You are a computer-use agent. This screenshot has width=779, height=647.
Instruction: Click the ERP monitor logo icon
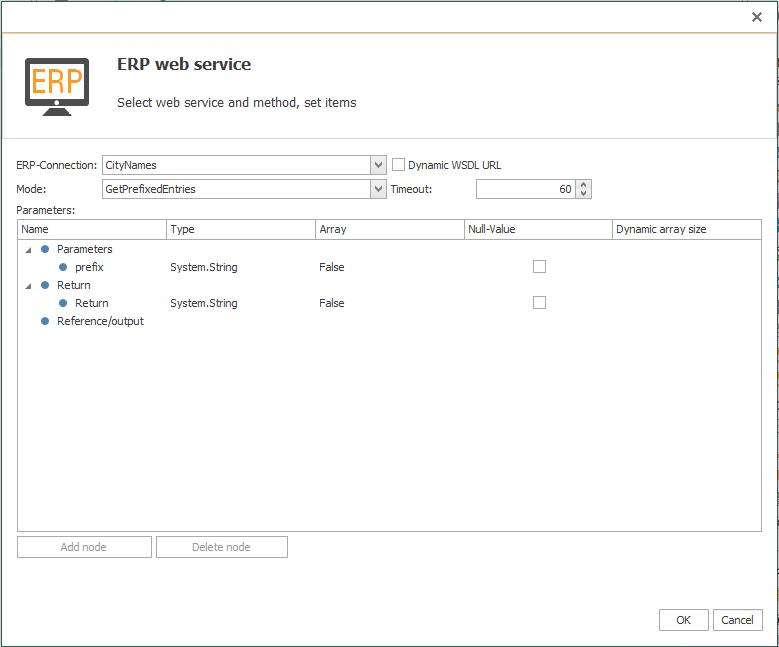tap(57, 86)
